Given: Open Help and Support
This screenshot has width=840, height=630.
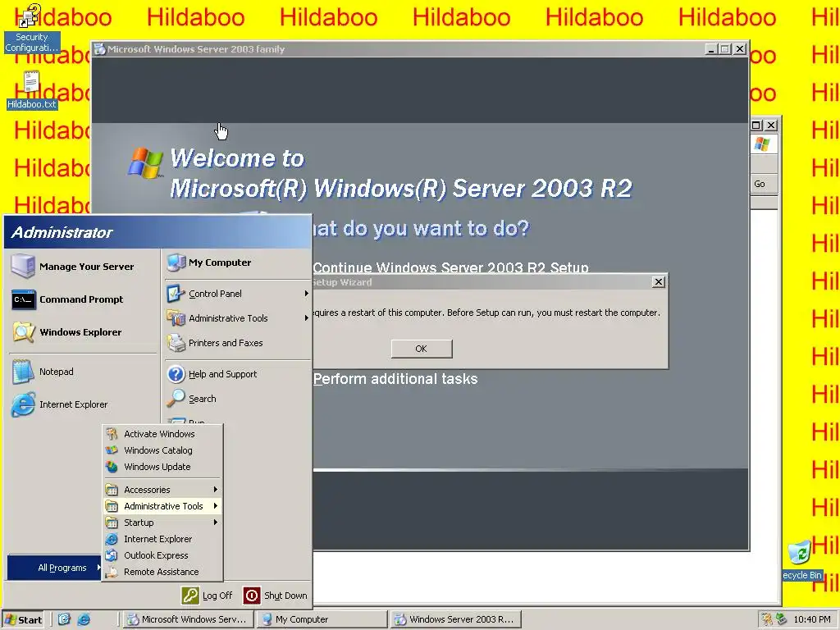Looking at the screenshot, I should pos(237,374).
